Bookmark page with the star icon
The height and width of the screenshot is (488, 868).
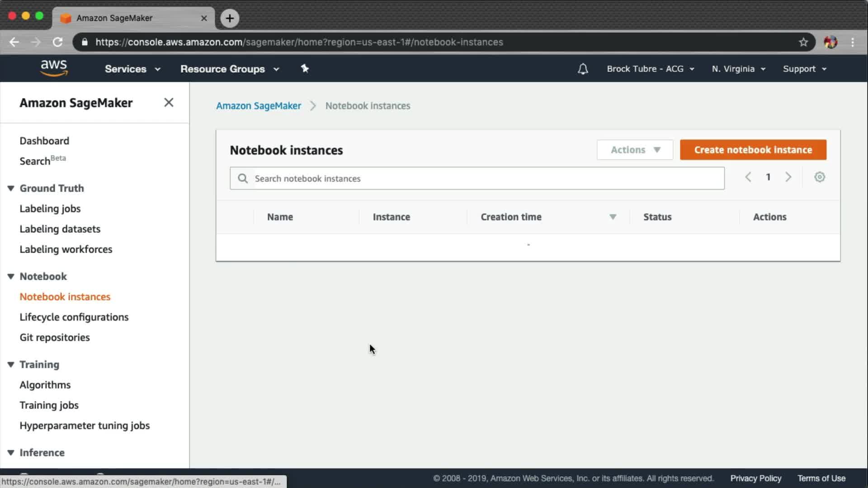point(803,42)
